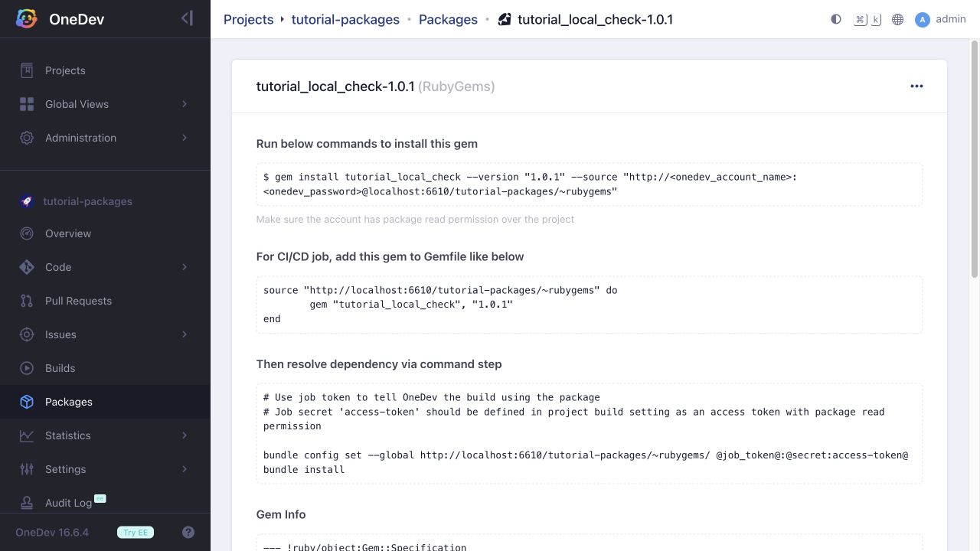This screenshot has height=551, width=980.
Task: Open the Builds menu item
Action: point(105,368)
